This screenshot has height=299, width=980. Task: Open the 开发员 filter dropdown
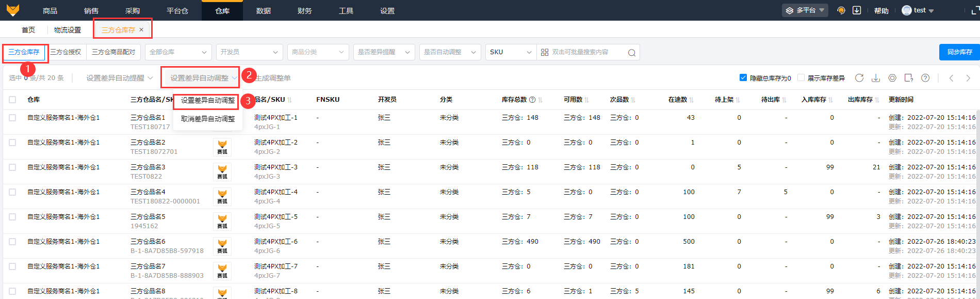point(250,52)
